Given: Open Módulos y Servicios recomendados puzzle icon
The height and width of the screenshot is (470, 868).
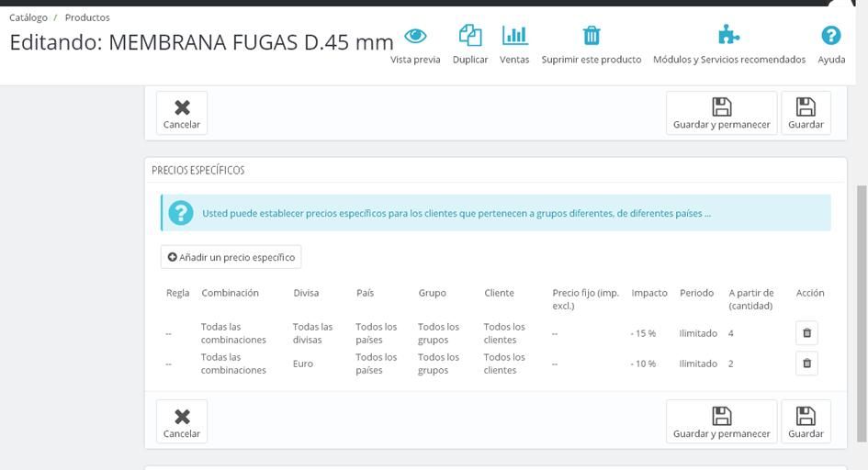Looking at the screenshot, I should pos(728,35).
